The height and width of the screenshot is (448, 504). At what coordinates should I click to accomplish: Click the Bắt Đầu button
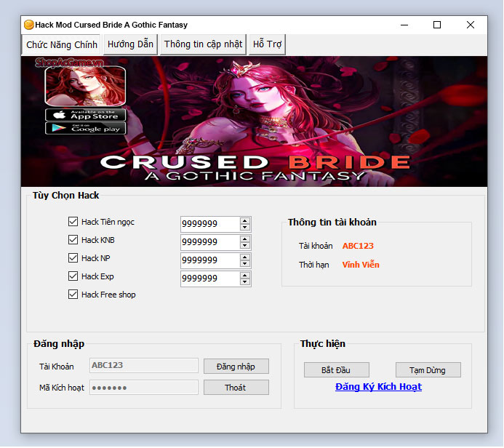coord(336,370)
